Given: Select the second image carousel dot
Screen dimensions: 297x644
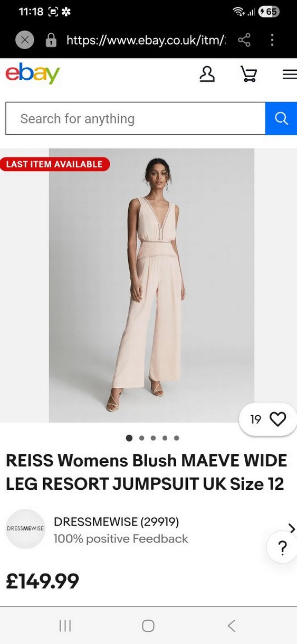Looking at the screenshot, I should click(141, 438).
